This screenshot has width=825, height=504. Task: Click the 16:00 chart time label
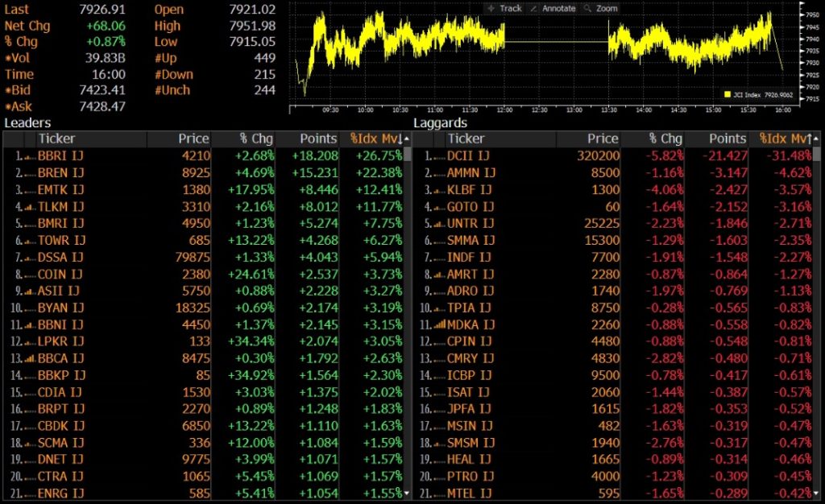[x=783, y=109]
